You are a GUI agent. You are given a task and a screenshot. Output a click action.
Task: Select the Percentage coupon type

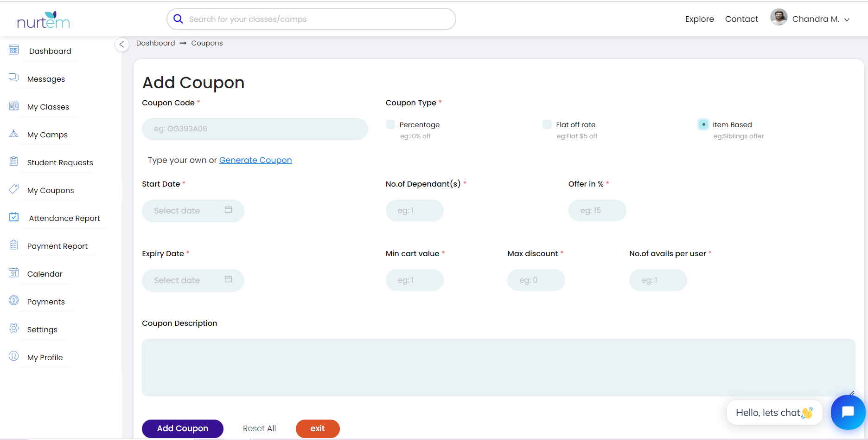pyautogui.click(x=390, y=124)
